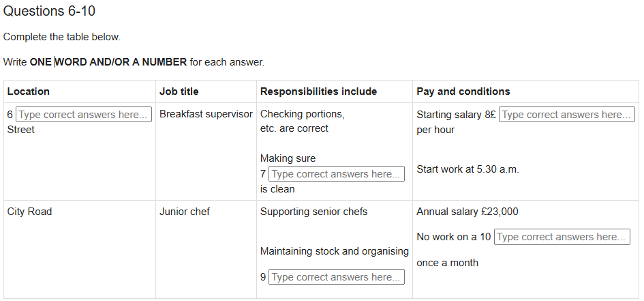This screenshot has height=301, width=644.
Task: Click the "Checking portions" responsibility text
Action: (302, 114)
